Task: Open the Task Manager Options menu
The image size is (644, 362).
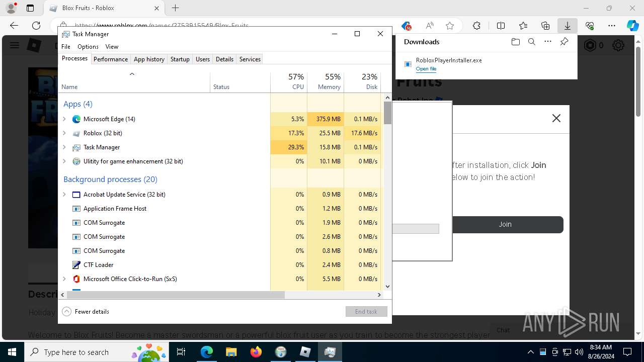Action: click(x=88, y=47)
